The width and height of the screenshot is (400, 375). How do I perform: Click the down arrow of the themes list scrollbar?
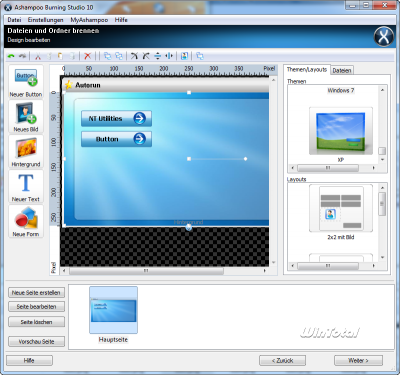(382, 160)
